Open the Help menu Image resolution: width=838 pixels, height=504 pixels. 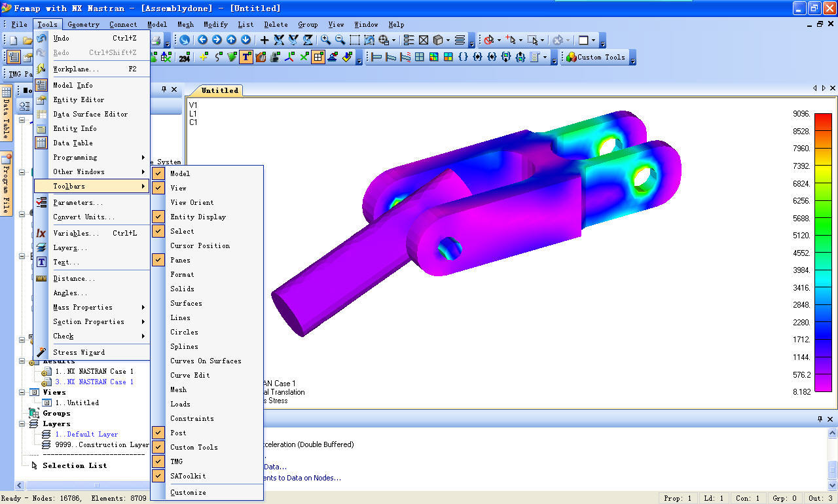point(396,25)
